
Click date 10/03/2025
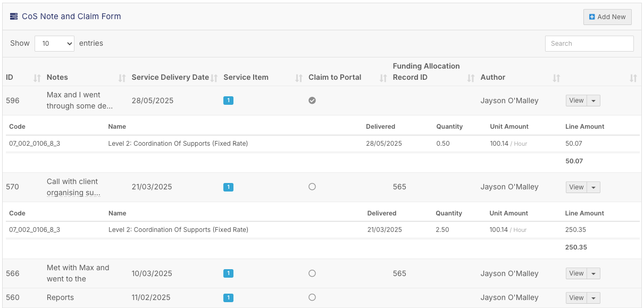pyautogui.click(x=152, y=273)
